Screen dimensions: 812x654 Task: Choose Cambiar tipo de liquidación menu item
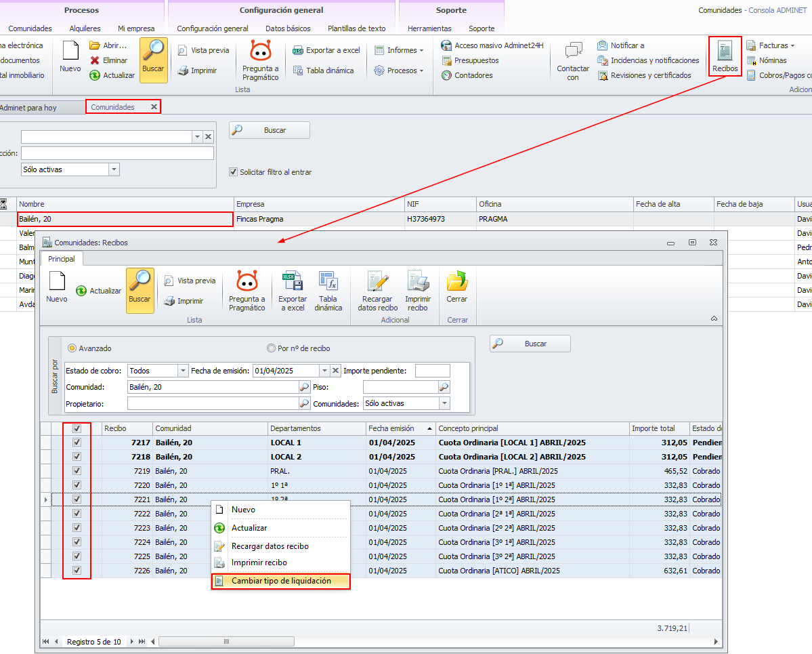pos(280,581)
